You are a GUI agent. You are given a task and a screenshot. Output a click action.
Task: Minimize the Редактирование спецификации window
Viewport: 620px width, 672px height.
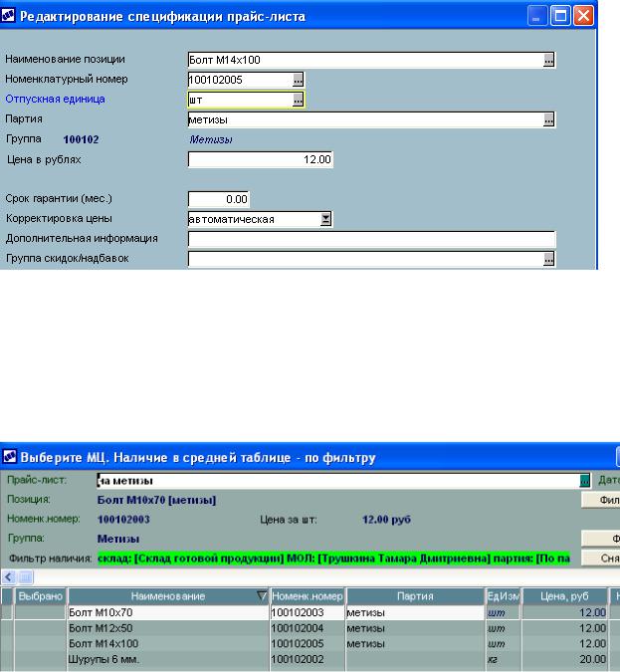[536, 16]
